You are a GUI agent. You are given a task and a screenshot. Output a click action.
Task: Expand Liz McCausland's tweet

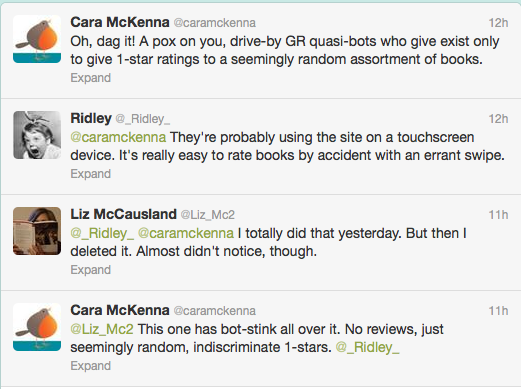[x=90, y=270]
